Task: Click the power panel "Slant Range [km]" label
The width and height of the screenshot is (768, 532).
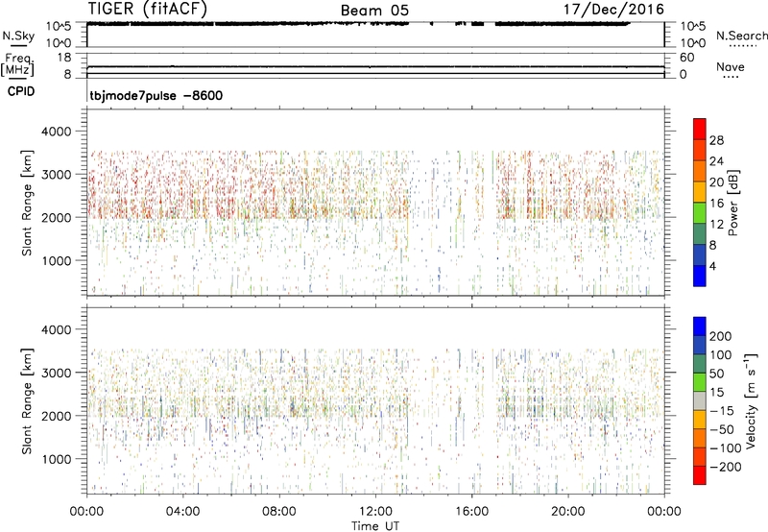Action: point(27,203)
